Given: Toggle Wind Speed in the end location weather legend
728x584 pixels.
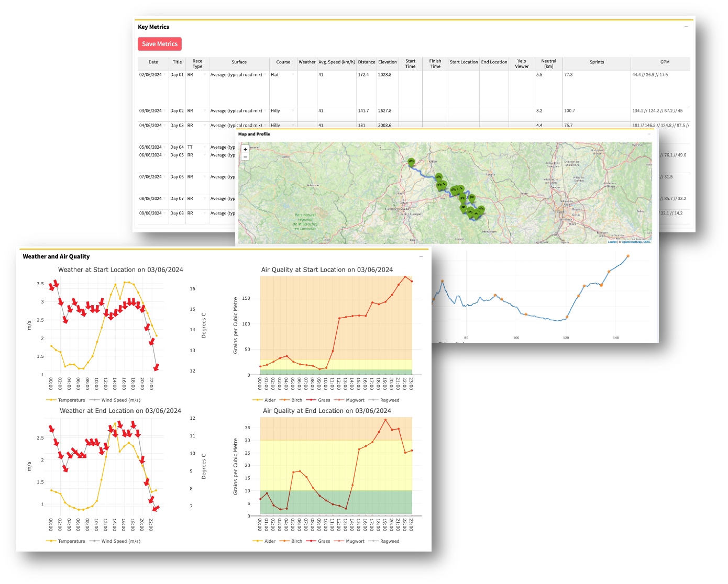Looking at the screenshot, I should pyautogui.click(x=122, y=541).
